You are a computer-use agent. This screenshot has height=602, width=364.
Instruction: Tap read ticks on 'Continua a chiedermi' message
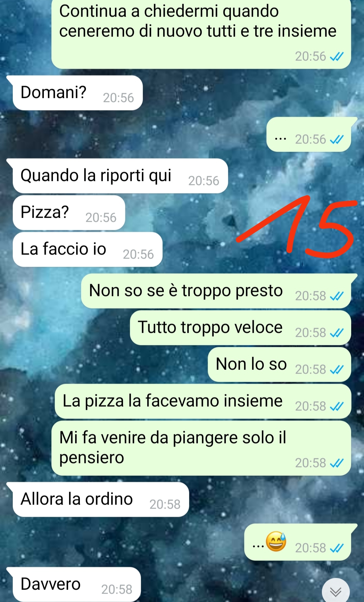click(337, 57)
